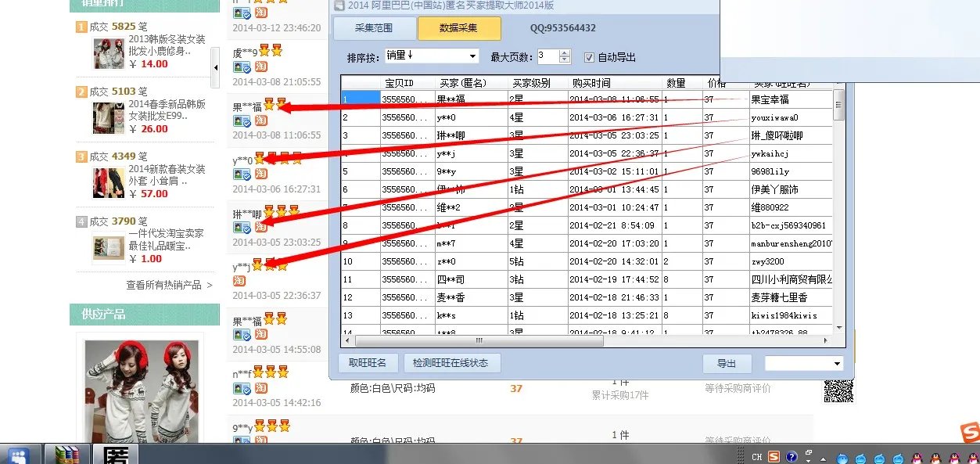Viewport: 980px width, 464px height.
Task: Enable the 自动导出 checkbox
Action: coord(589,56)
